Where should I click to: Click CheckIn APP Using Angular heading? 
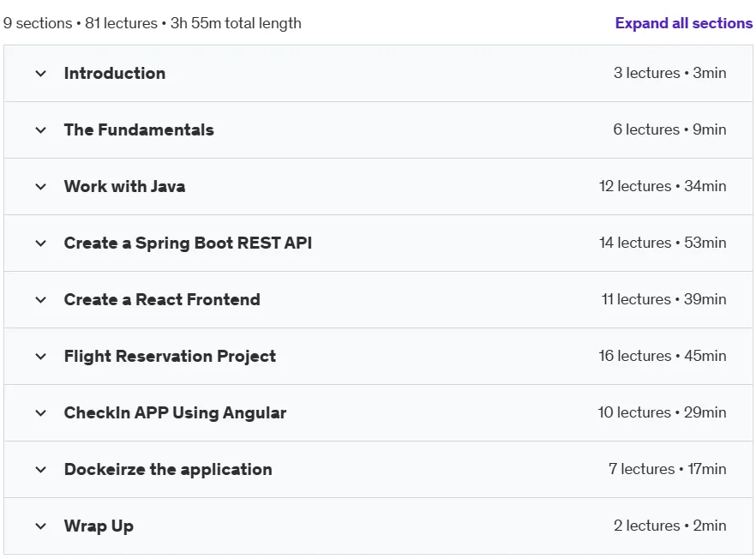click(x=175, y=413)
